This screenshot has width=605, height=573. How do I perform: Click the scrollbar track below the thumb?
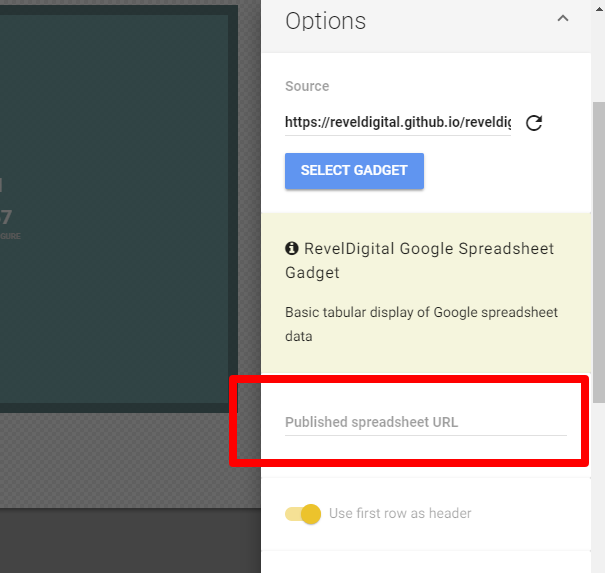[598, 480]
